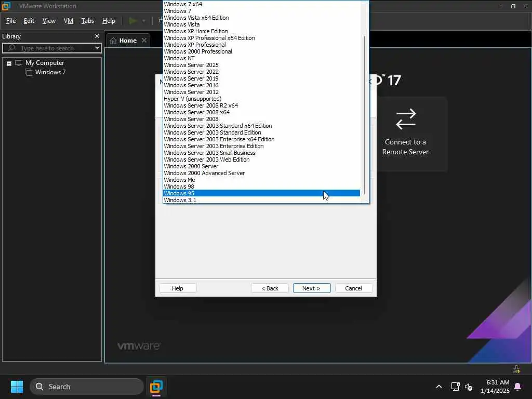This screenshot has height=399, width=532.
Task: Choose highlighted Windows 95 entry
Action: (261, 193)
